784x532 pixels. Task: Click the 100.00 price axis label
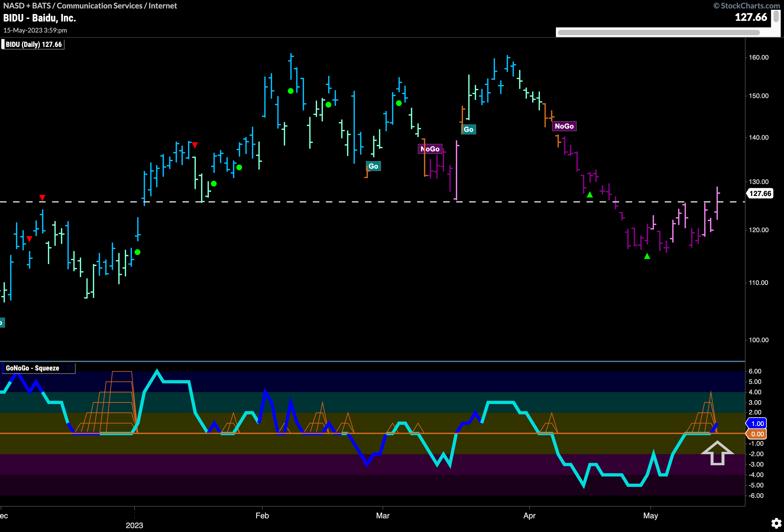click(x=759, y=340)
